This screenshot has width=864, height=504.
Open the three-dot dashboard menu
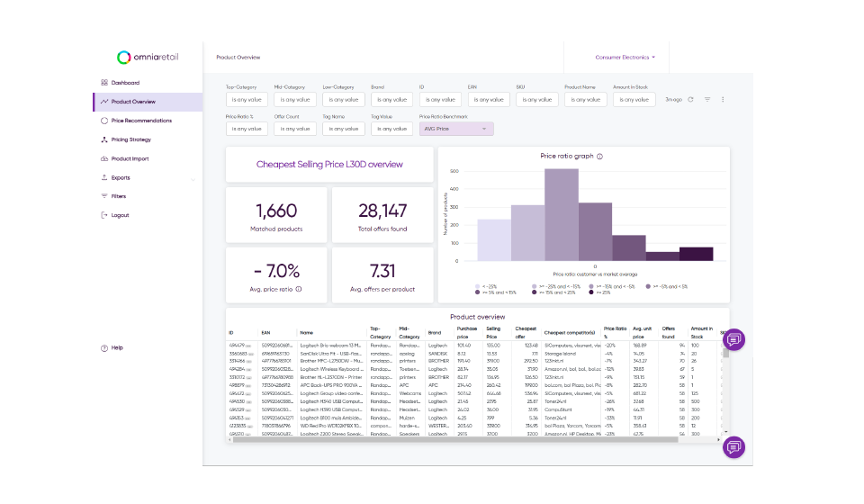click(723, 100)
